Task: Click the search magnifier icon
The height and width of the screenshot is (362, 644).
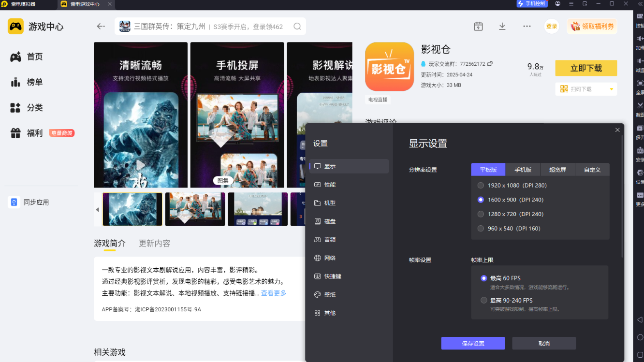Action: 297,27
